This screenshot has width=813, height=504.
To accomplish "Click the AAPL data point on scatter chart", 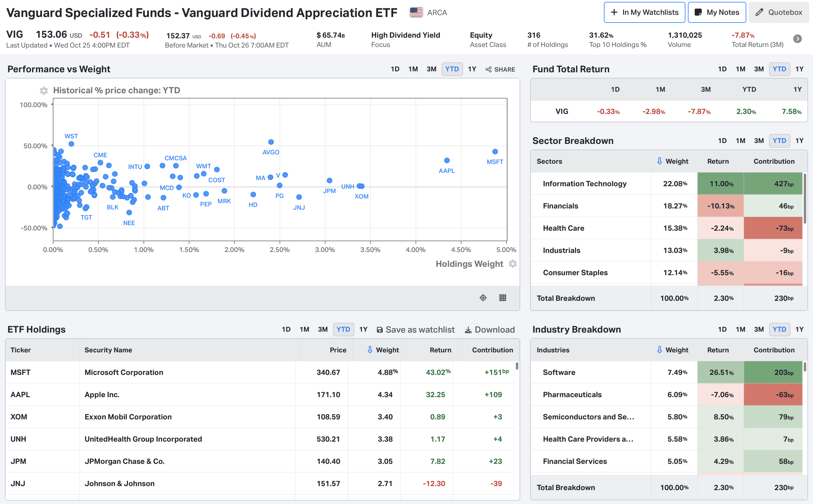I will [x=447, y=160].
